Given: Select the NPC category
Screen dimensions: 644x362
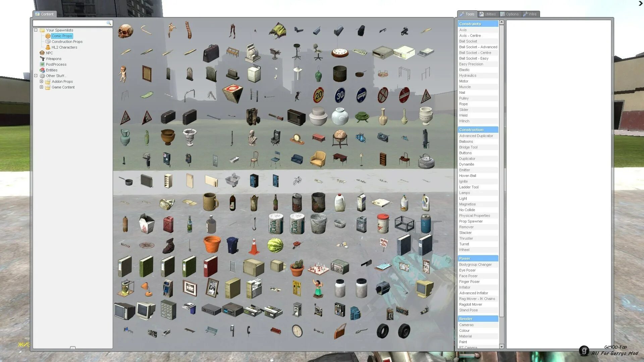Looking at the screenshot, I should pos(49,53).
